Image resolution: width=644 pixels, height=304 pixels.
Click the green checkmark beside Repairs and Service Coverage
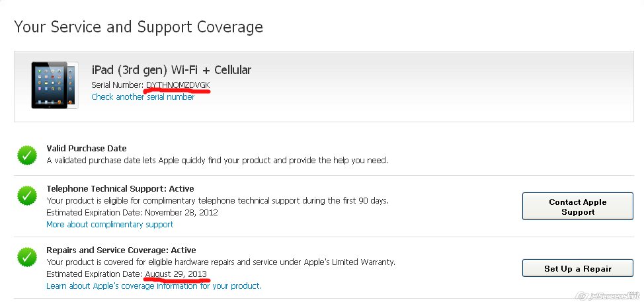[x=27, y=257]
